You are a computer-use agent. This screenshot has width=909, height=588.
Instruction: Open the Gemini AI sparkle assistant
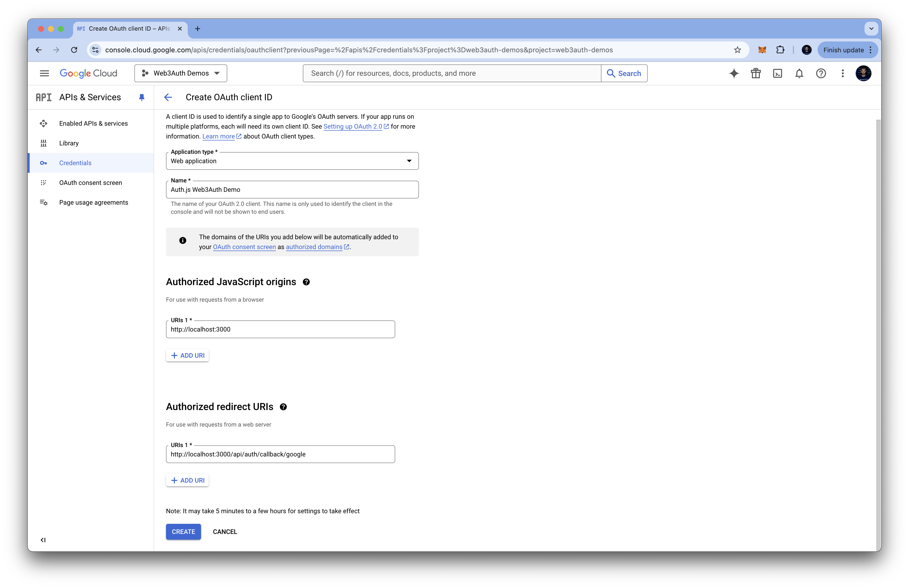coord(734,73)
